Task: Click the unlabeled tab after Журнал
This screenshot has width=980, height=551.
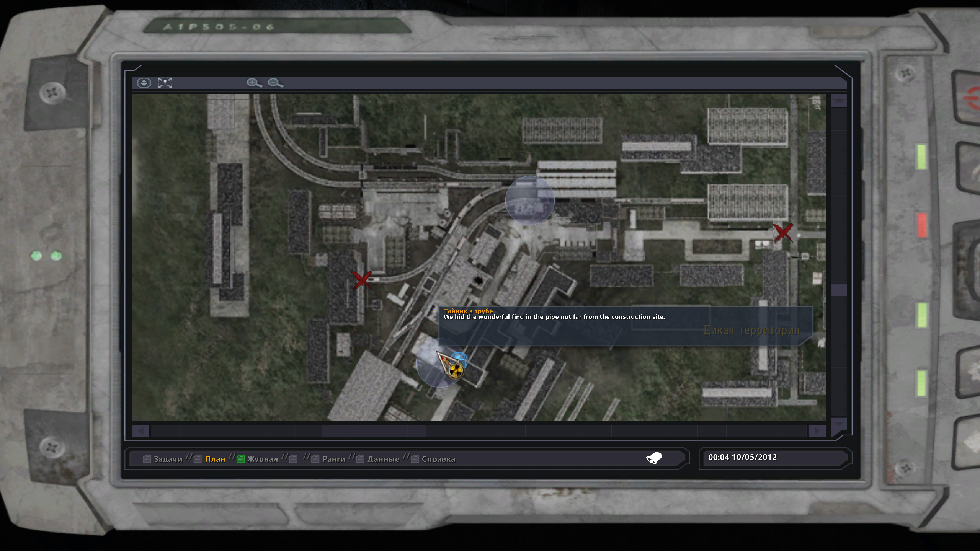Action: pos(294,459)
